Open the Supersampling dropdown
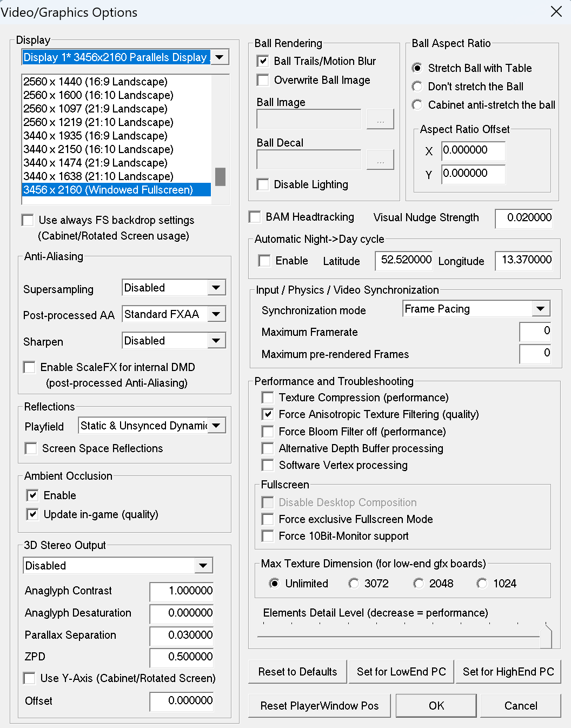 tap(217, 287)
